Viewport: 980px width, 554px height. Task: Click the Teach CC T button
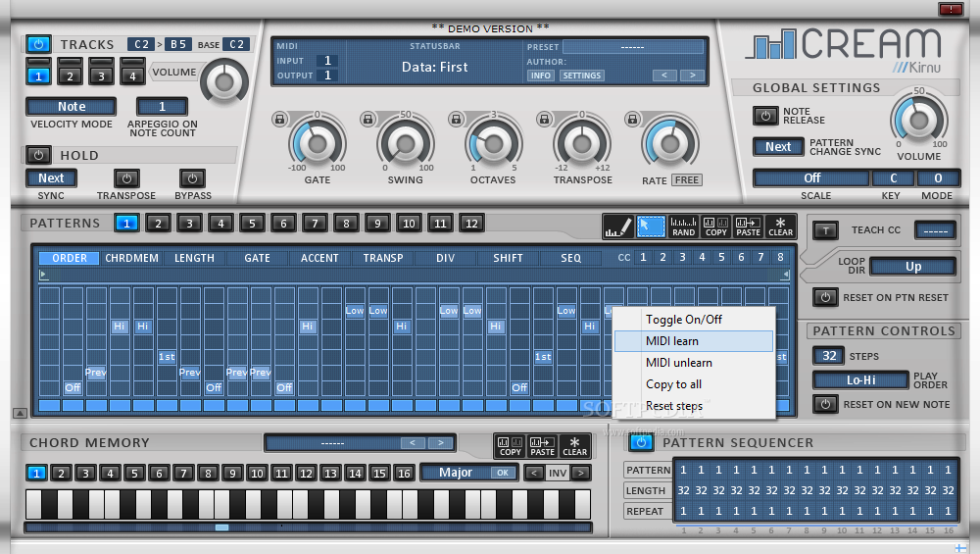[825, 230]
